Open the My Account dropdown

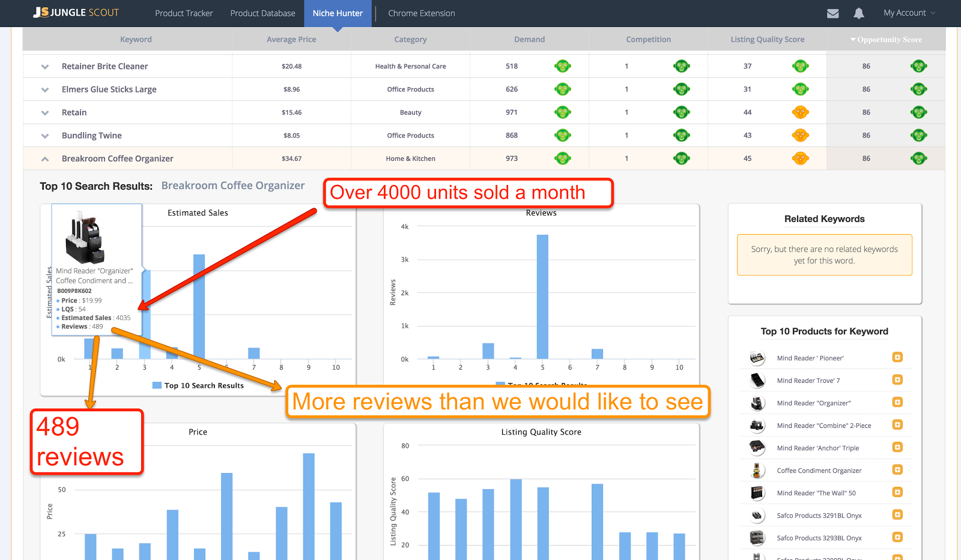pos(909,13)
